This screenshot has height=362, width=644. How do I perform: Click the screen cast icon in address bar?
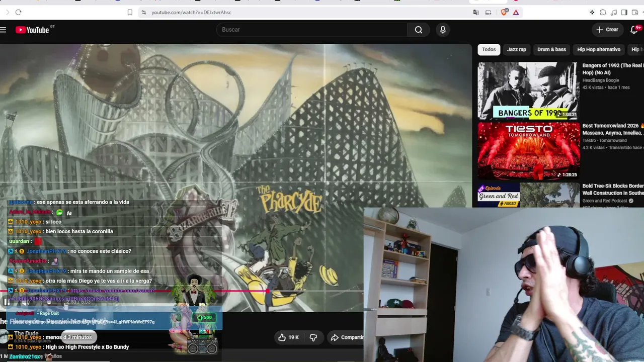(x=488, y=12)
